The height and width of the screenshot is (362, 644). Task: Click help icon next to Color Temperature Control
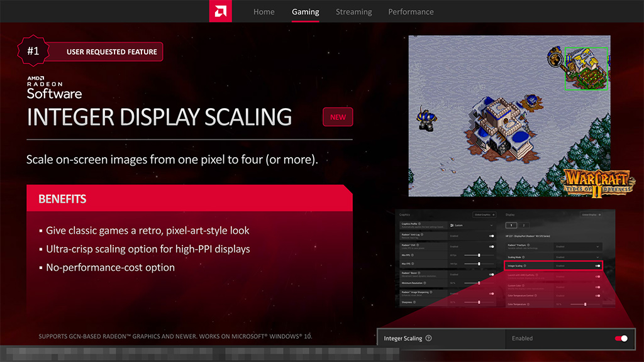tap(536, 295)
